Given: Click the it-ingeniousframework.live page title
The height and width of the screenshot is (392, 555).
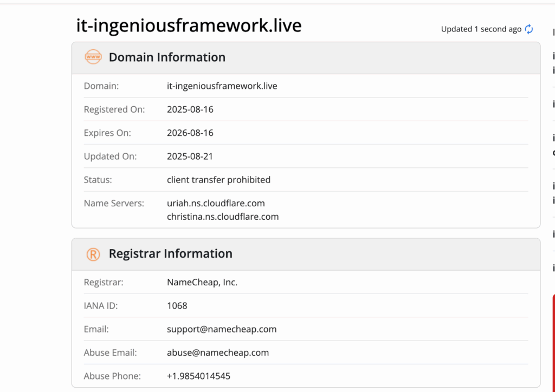Looking at the screenshot, I should pyautogui.click(x=189, y=25).
